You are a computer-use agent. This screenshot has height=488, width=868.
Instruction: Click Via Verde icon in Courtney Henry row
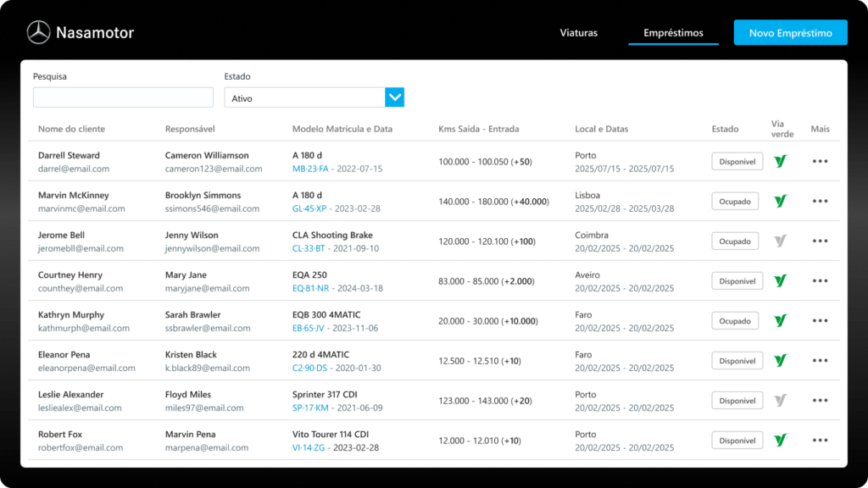pyautogui.click(x=781, y=281)
